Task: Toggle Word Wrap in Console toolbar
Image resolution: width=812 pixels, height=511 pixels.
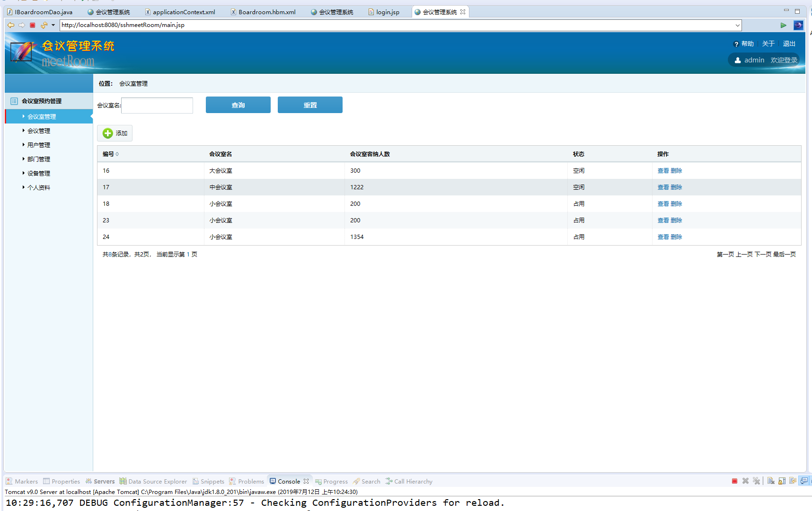Action: click(x=793, y=481)
